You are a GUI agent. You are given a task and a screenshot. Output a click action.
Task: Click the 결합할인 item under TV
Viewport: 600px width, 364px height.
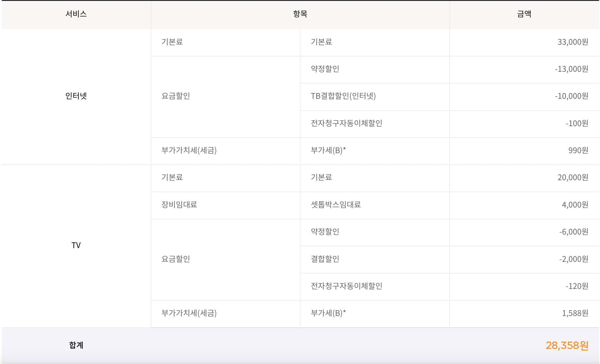325,259
